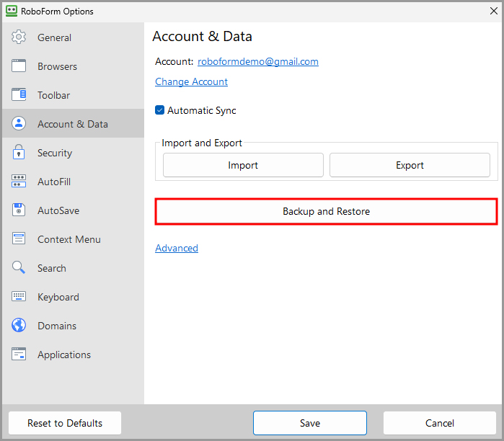The width and height of the screenshot is (504, 441).
Task: Click the Import button
Action: point(243,165)
